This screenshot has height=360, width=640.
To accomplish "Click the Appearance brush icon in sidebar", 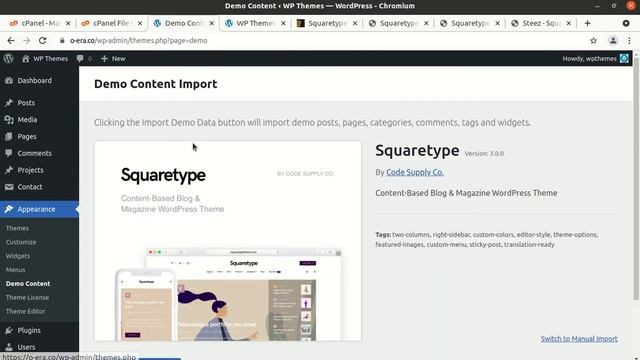I will click(9, 209).
